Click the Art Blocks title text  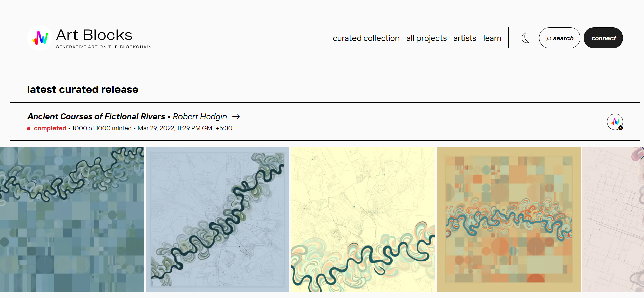pyautogui.click(x=94, y=35)
